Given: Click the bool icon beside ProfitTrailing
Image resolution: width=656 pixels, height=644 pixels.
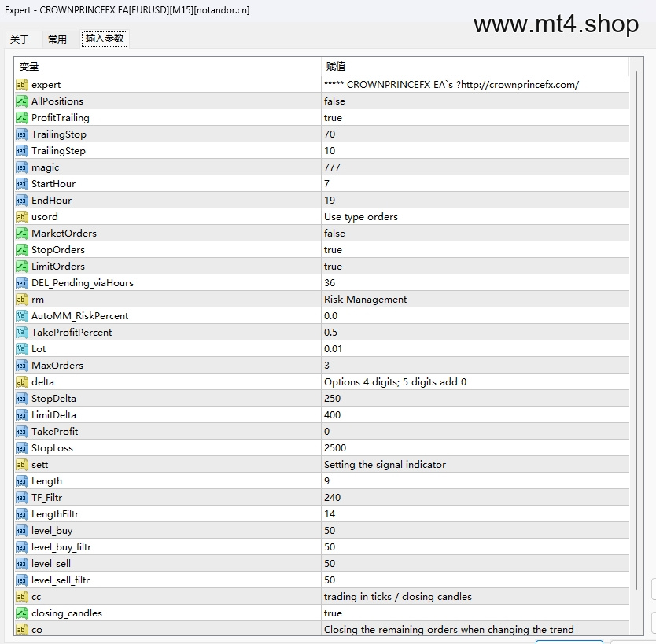Looking at the screenshot, I should click(x=22, y=118).
